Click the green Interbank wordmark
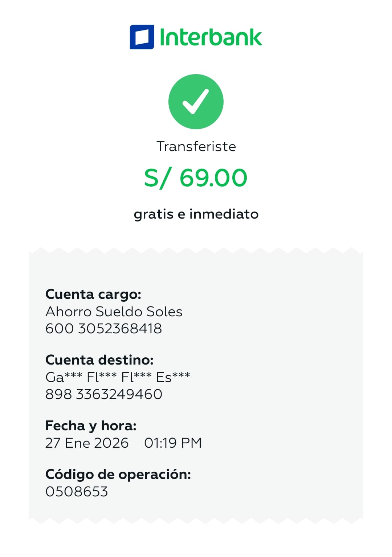The image size is (392, 557). coord(211,37)
